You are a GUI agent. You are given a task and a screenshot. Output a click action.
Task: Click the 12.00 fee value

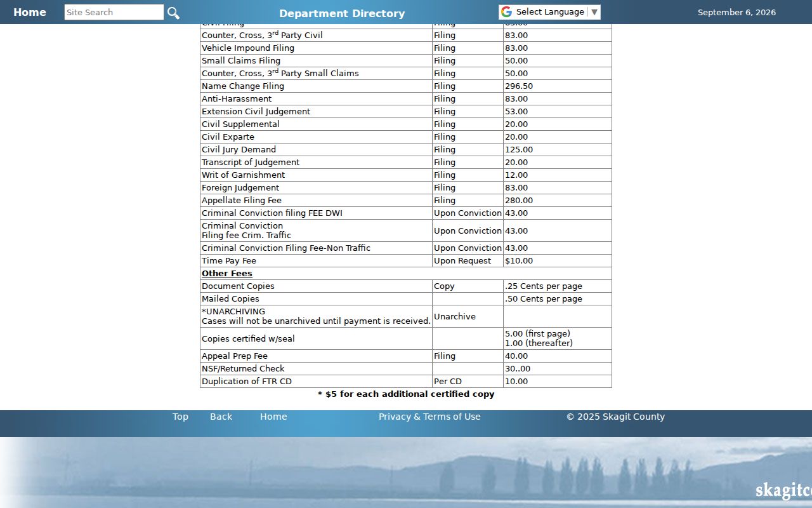516,175
